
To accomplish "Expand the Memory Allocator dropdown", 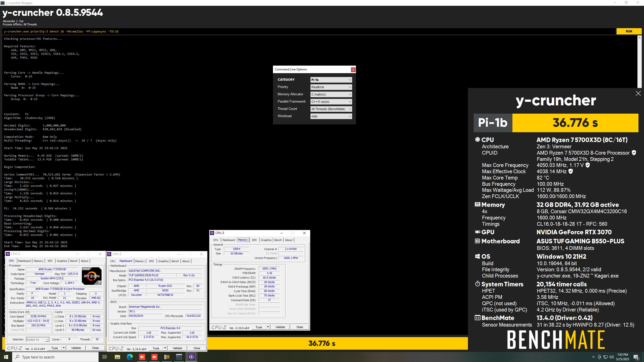I will [x=331, y=95].
